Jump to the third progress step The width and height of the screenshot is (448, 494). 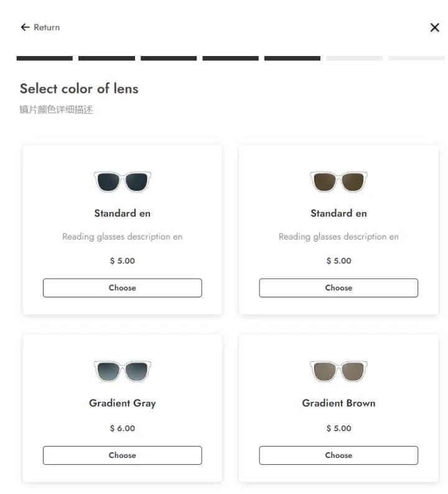169,58
